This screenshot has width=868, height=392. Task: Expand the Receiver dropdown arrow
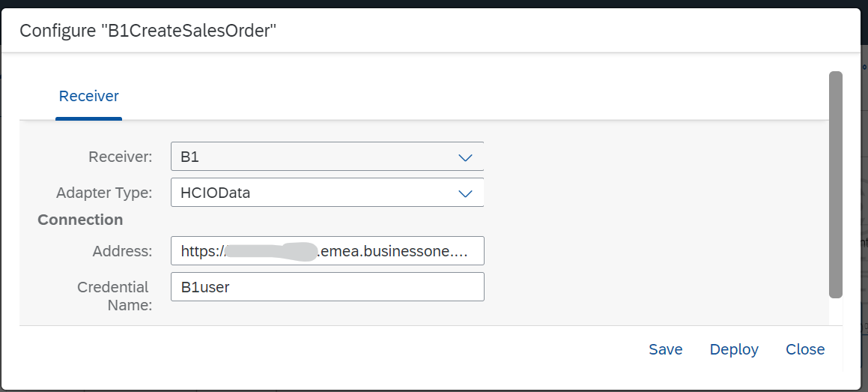(465, 157)
